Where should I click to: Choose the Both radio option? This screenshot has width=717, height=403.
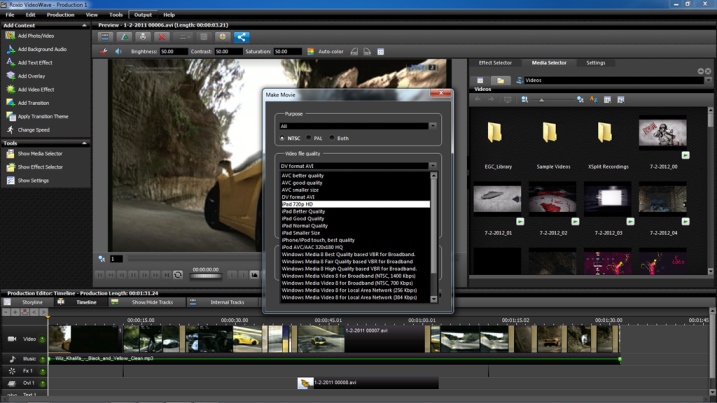[332, 138]
